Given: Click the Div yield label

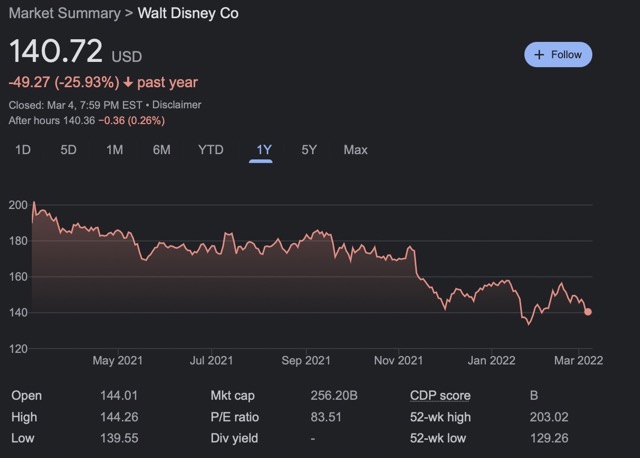Looking at the screenshot, I should pos(234,438).
